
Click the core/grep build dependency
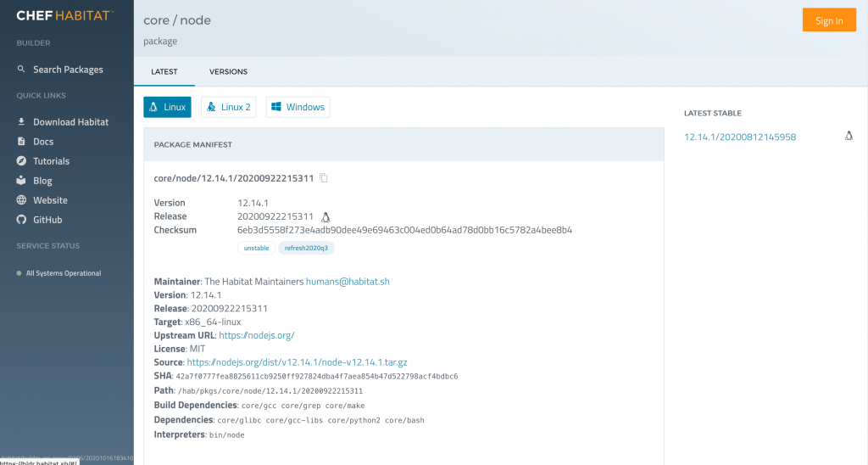[301, 406]
